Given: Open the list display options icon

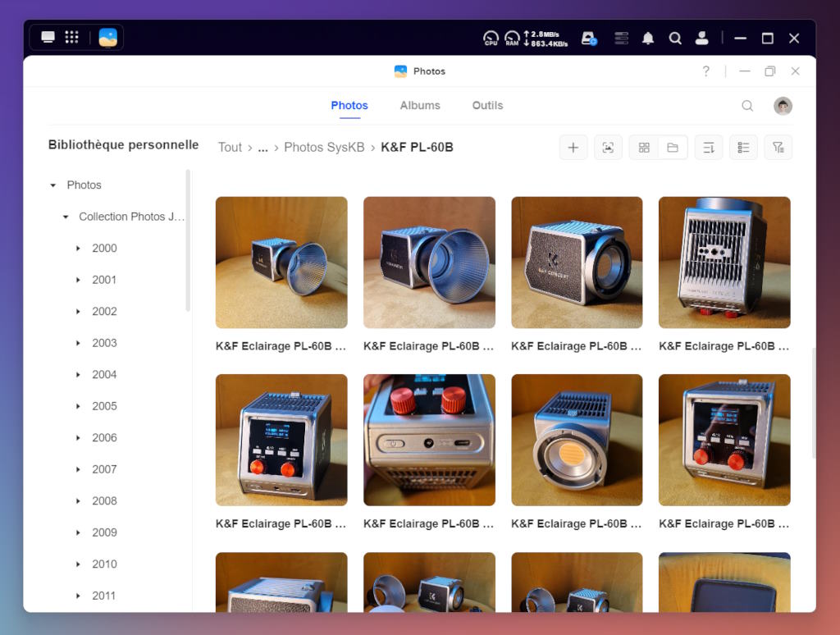Looking at the screenshot, I should tap(743, 148).
